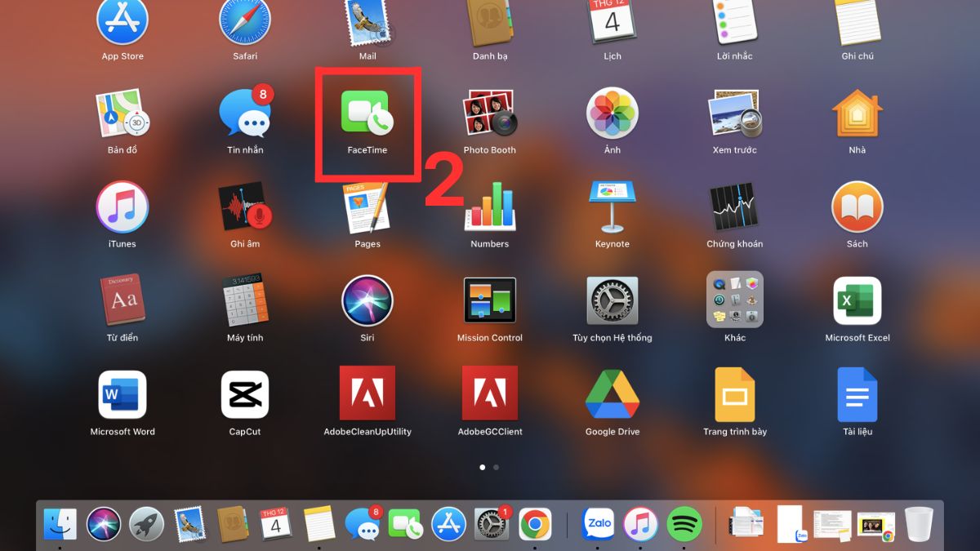Open the Siri app

point(367,302)
